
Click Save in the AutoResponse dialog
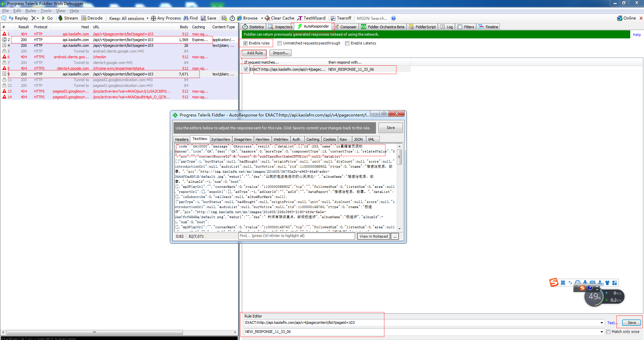click(390, 128)
